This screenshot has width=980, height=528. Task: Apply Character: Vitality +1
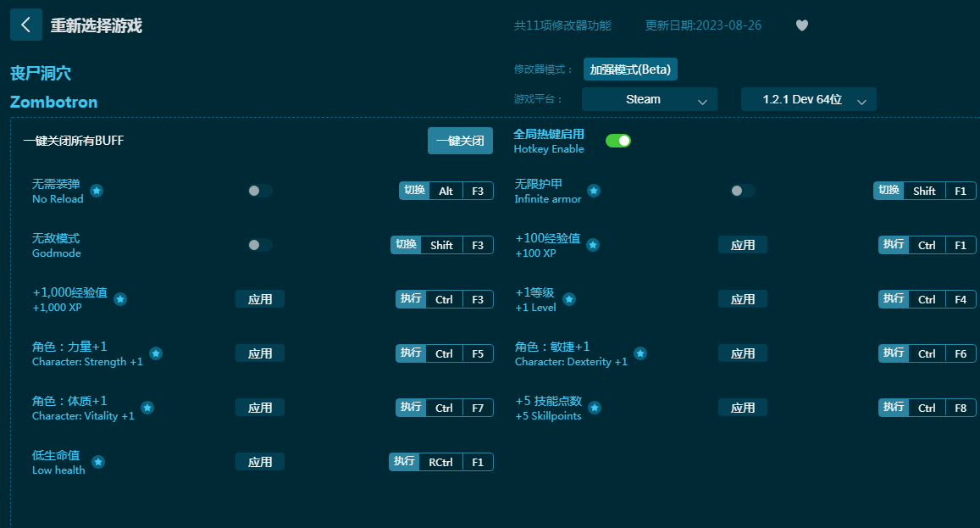tap(260, 408)
